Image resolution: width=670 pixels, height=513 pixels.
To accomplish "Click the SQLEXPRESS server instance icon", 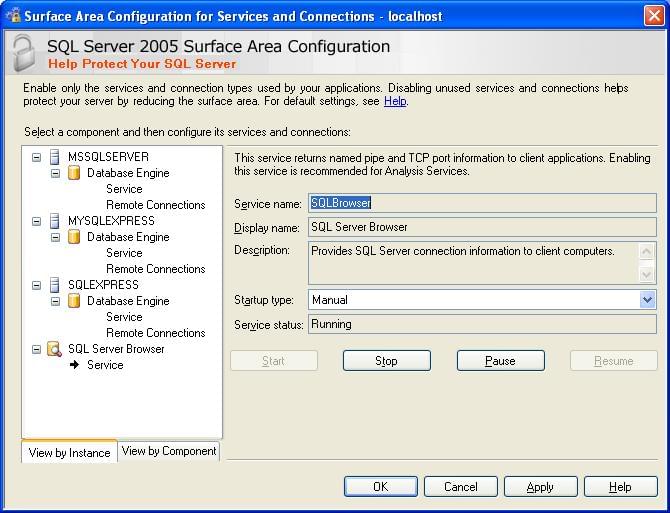I will tap(55, 285).
